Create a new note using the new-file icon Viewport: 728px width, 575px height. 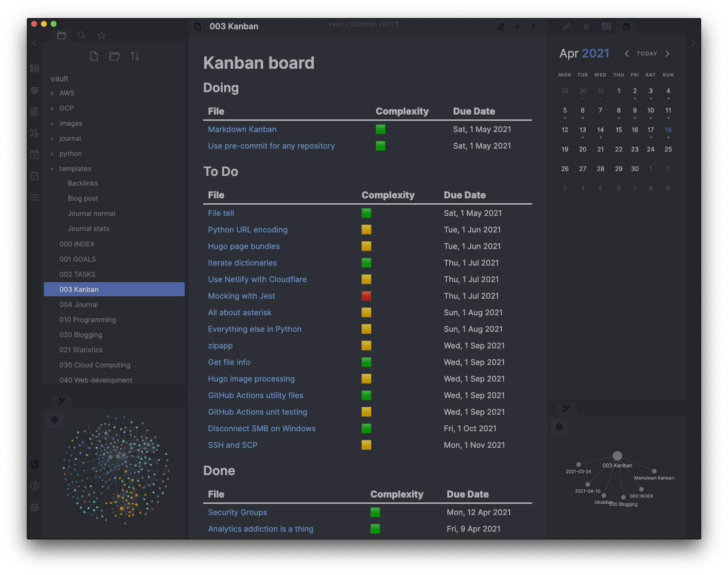tap(94, 56)
